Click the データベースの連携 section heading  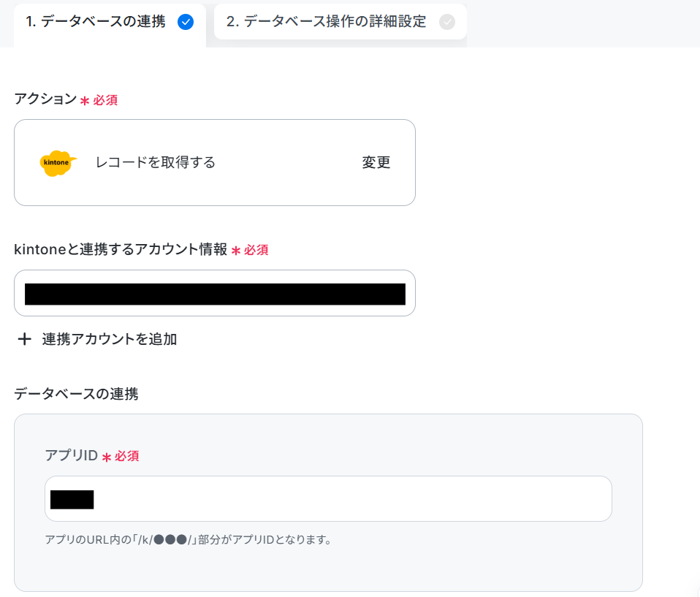point(76,394)
